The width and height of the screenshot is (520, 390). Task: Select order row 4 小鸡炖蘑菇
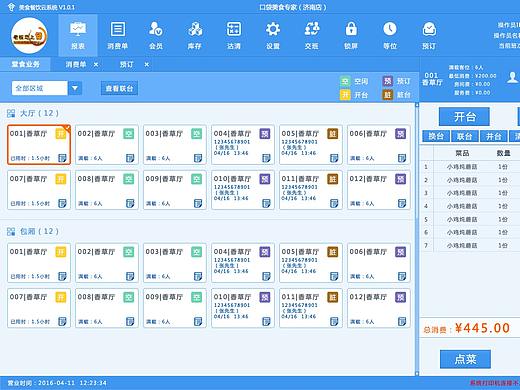click(470, 206)
